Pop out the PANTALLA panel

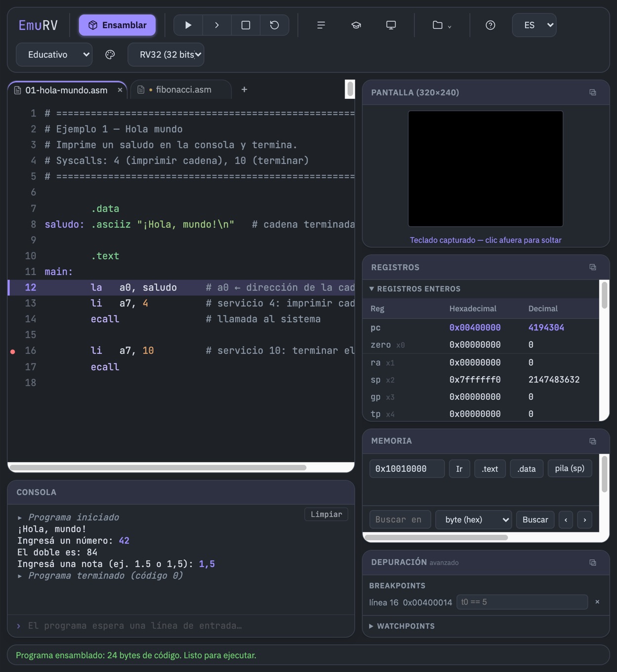tap(593, 92)
